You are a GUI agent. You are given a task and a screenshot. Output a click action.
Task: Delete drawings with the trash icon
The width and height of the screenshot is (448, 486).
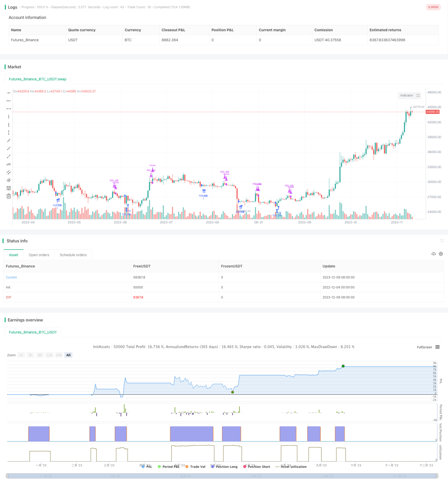coord(9,196)
